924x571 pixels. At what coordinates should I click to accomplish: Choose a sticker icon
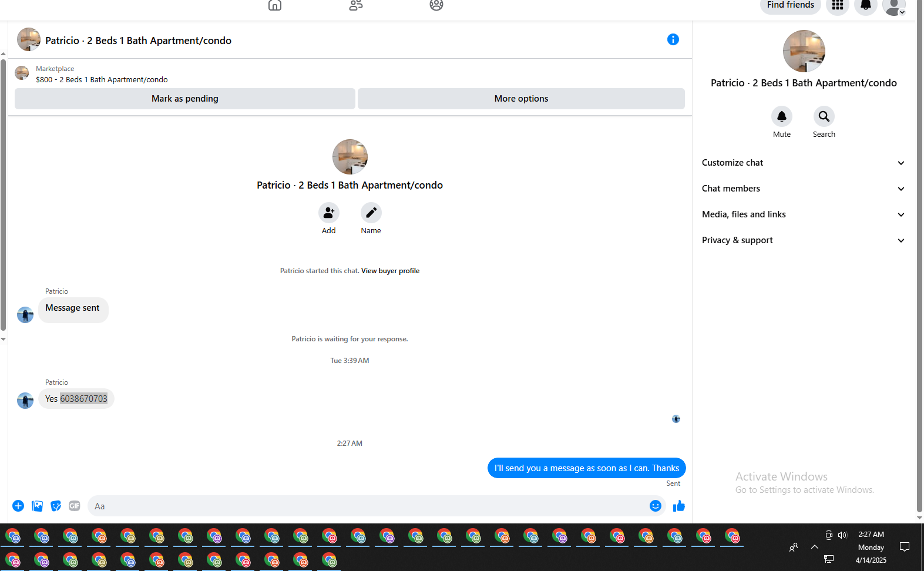click(x=56, y=506)
